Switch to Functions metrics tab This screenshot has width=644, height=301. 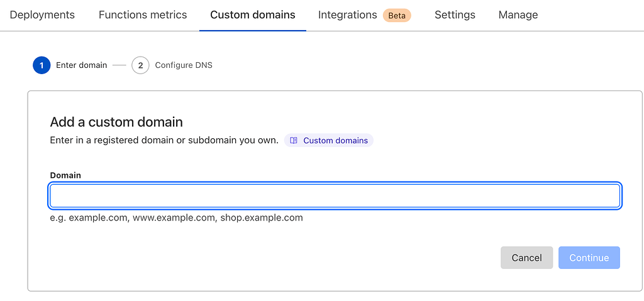[143, 15]
